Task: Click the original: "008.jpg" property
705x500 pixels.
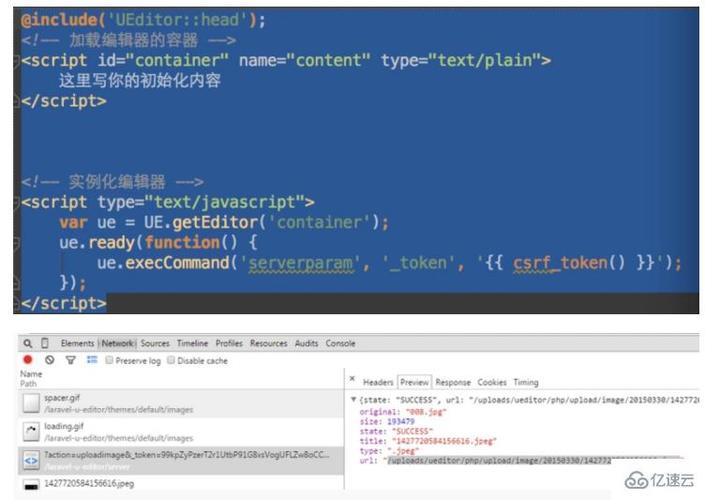Action: click(403, 412)
